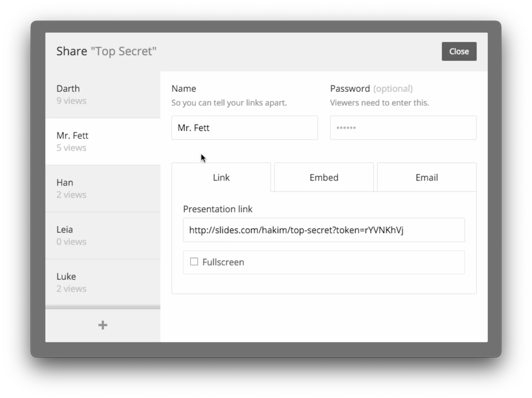Click the 'Viewers need to enter this.' text
532x398 pixels.
click(379, 103)
